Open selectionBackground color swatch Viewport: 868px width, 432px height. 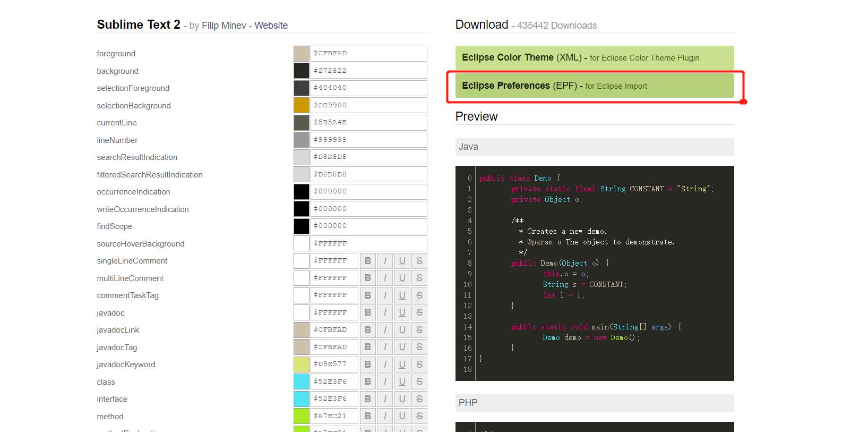click(302, 105)
